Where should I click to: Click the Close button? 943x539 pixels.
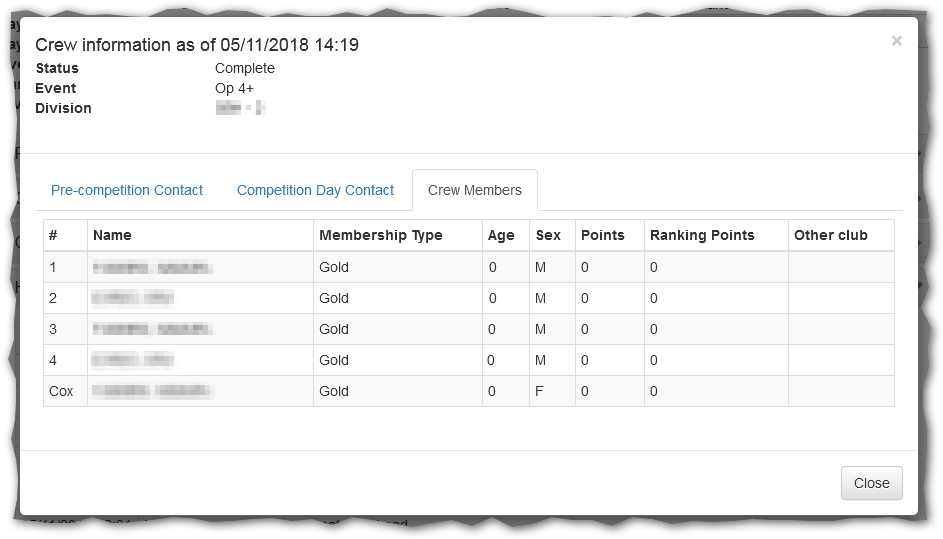tap(871, 483)
